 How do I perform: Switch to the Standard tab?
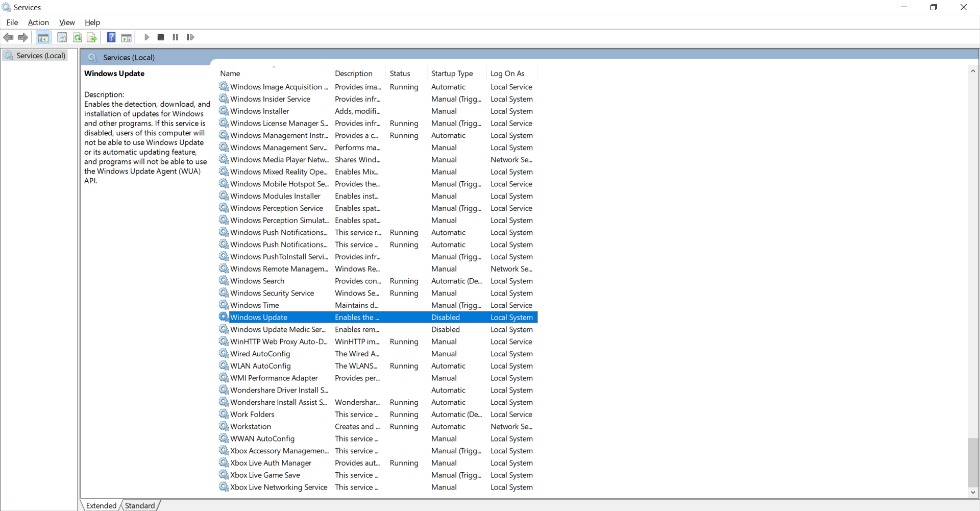pos(140,505)
